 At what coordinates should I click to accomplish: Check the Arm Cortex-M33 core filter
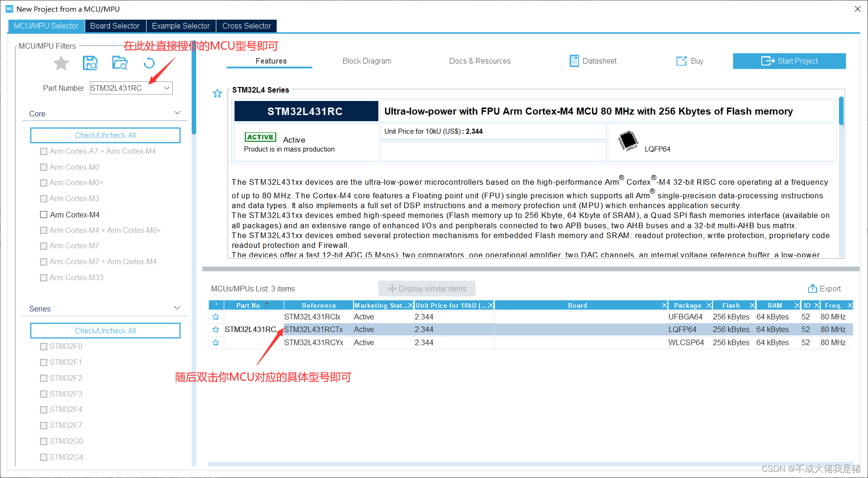pyautogui.click(x=44, y=278)
